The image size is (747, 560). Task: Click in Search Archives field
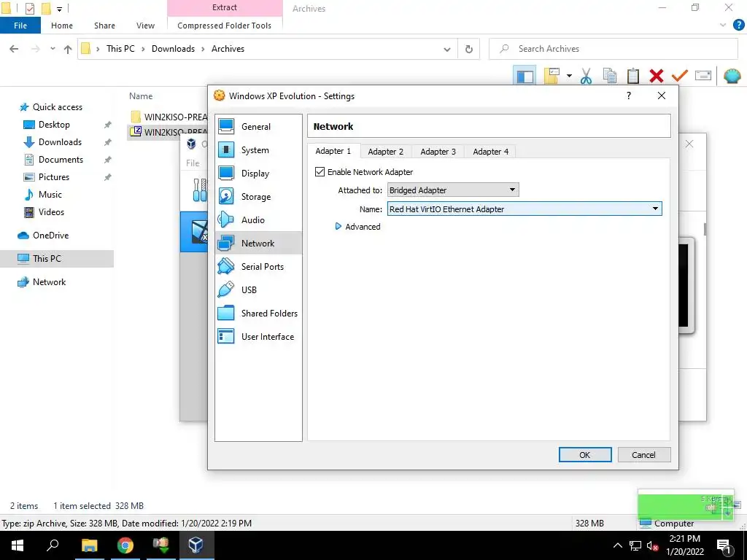(613, 49)
